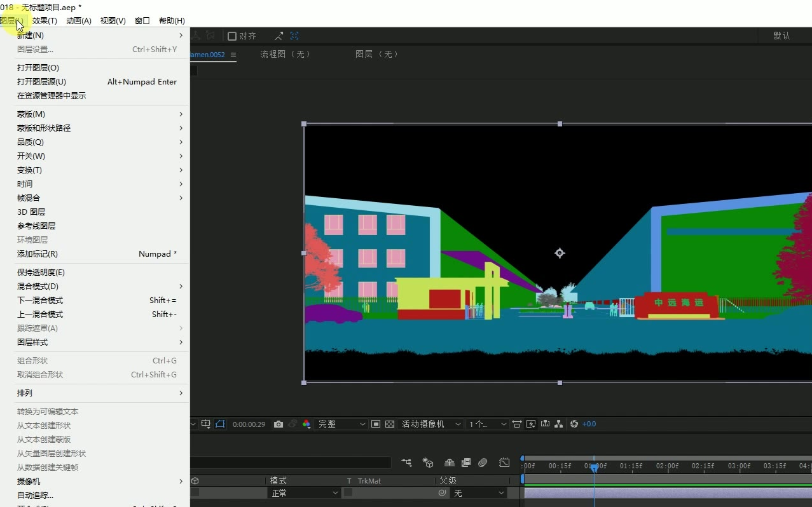812x507 pixels.
Task: Open the show channel RGB icon
Action: click(x=306, y=424)
